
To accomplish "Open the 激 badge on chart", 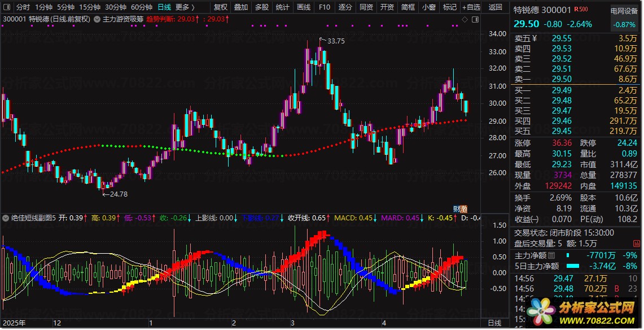I will [x=464, y=209].
